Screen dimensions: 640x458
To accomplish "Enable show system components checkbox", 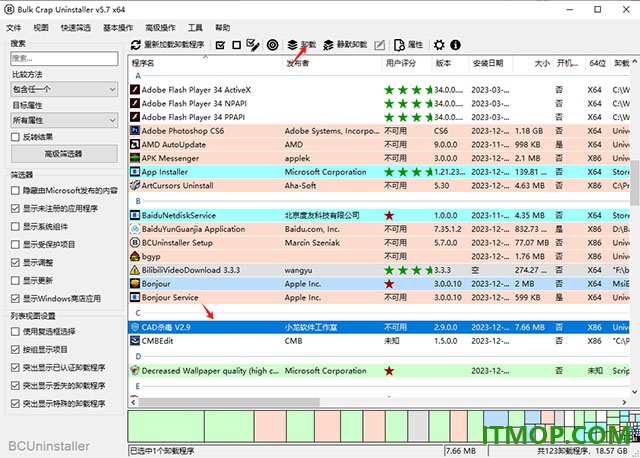I will click(x=15, y=226).
